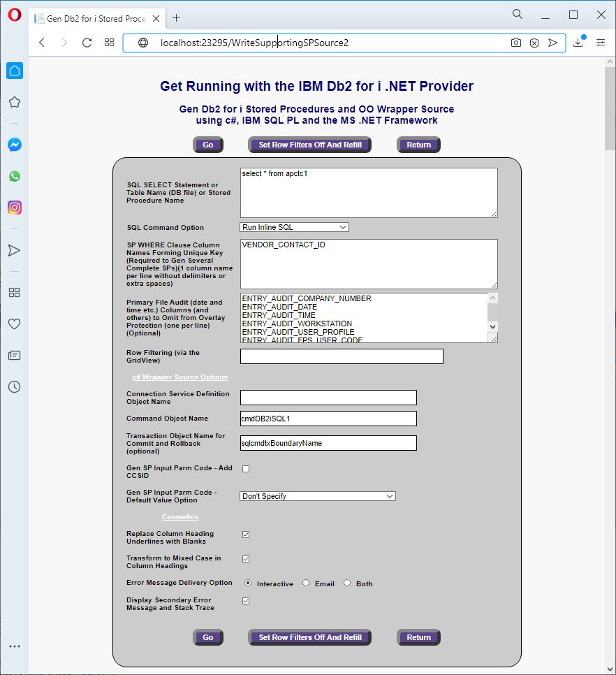Viewport: 616px width, 675px height.
Task: Open Speed Dial from the address toolbar
Action: click(109, 43)
